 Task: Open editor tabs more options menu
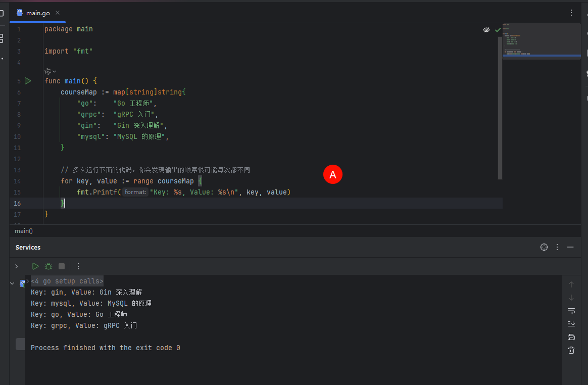571,13
